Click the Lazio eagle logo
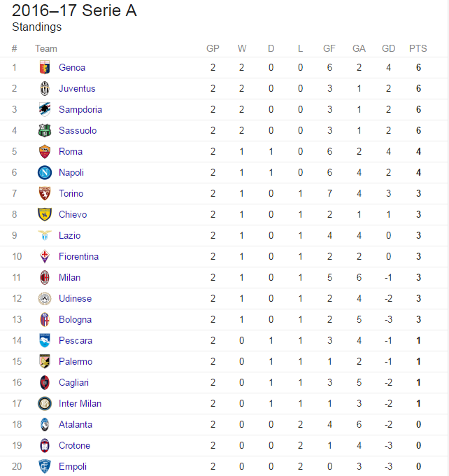 [45, 235]
